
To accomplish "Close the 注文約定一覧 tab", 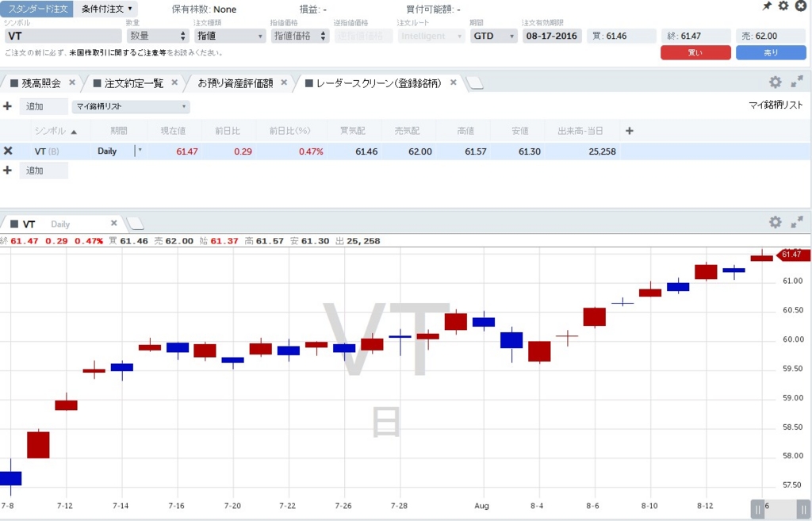I will pyautogui.click(x=174, y=82).
